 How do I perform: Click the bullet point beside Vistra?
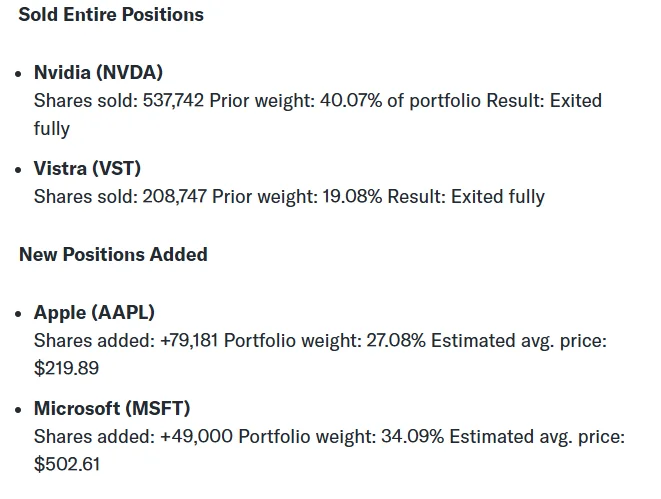click(x=20, y=170)
